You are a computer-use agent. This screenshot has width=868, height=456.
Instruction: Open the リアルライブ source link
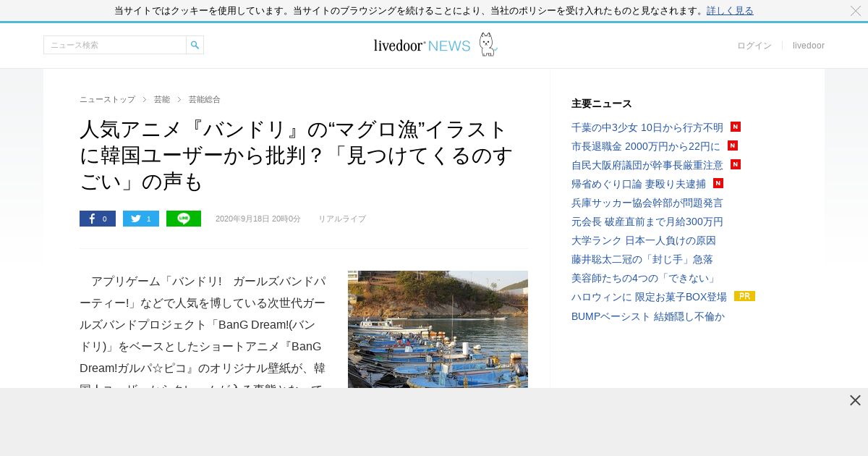click(x=342, y=219)
